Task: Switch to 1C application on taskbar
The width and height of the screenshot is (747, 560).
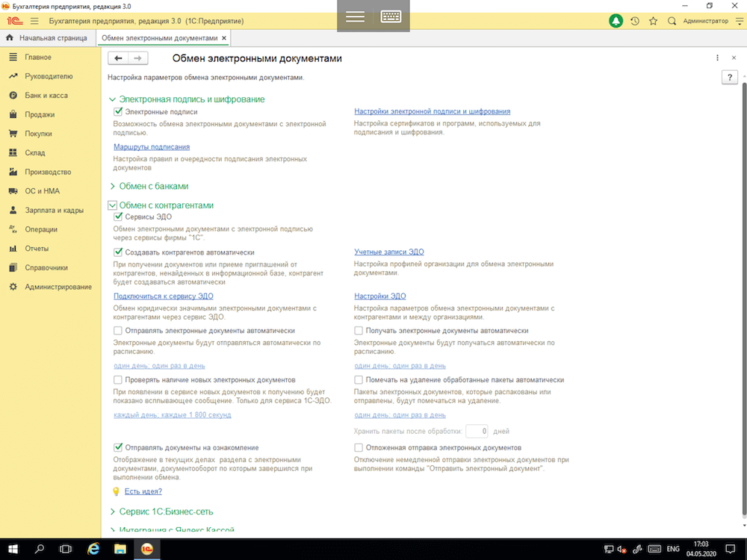Action: point(146,549)
